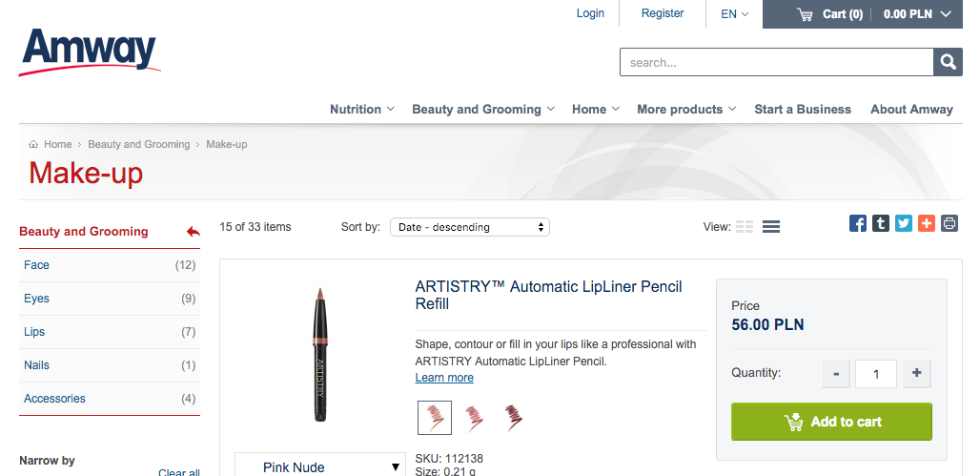Go to Home breadcrumb link
The width and height of the screenshot is (980, 476).
(57, 144)
